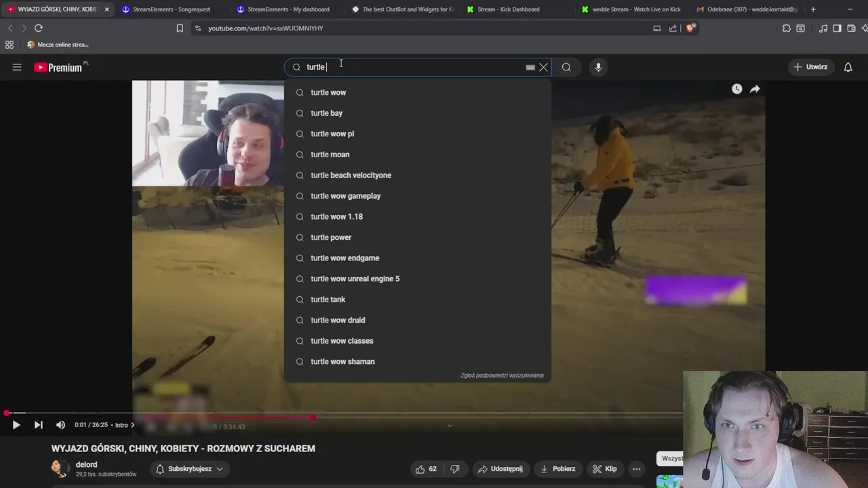Open the extensions puzzle icon
Image resolution: width=868 pixels, height=488 pixels.
787,28
